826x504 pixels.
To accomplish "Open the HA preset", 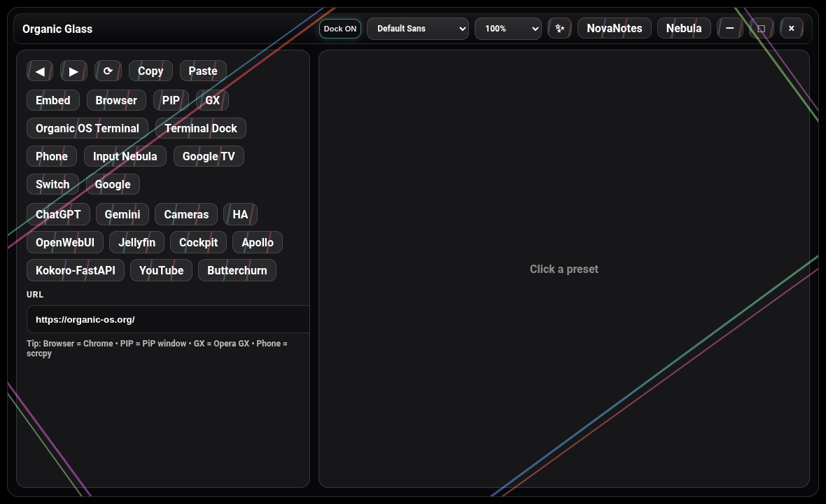I will coord(240,214).
